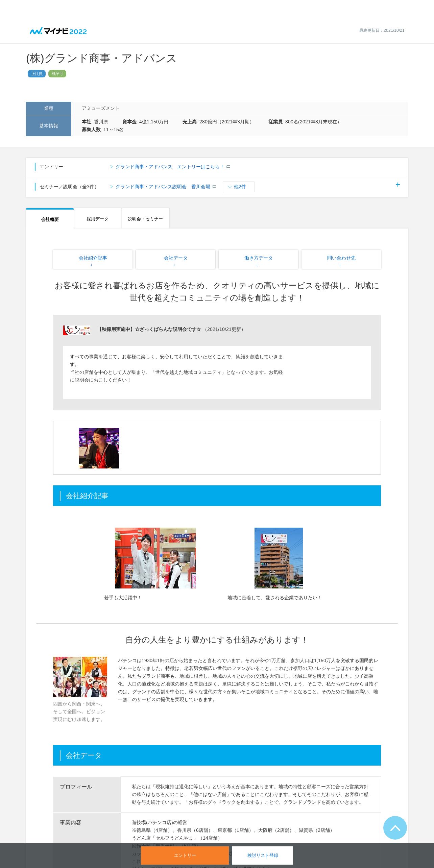Click the 正社員 tag badge
Screen dimensions: 434x868
(37, 74)
